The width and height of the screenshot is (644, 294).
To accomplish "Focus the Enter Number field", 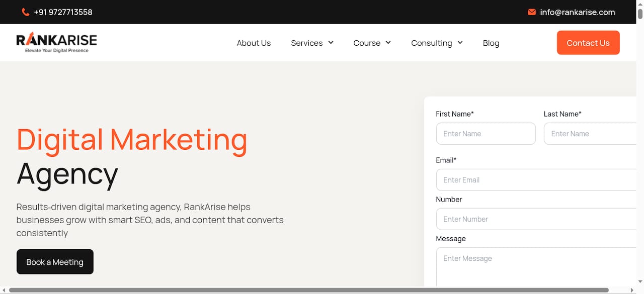I will (x=536, y=219).
